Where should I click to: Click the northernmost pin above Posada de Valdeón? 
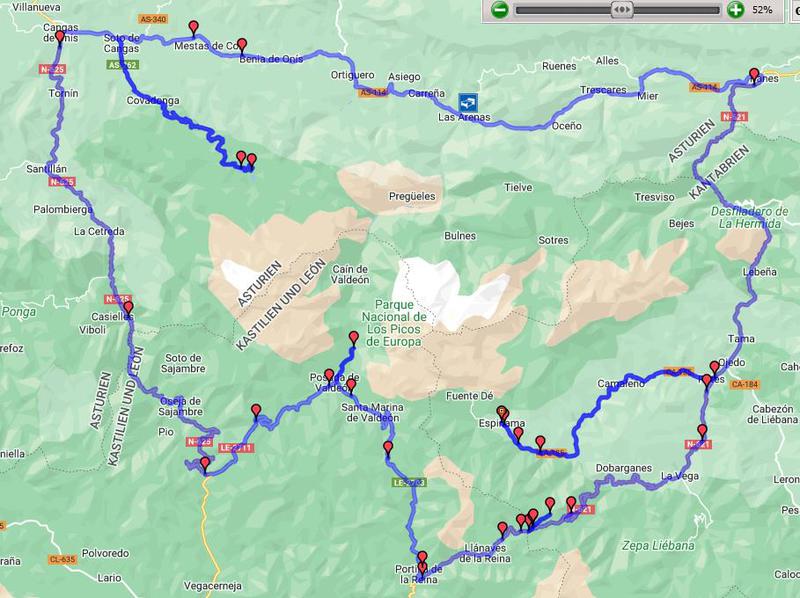[354, 339]
